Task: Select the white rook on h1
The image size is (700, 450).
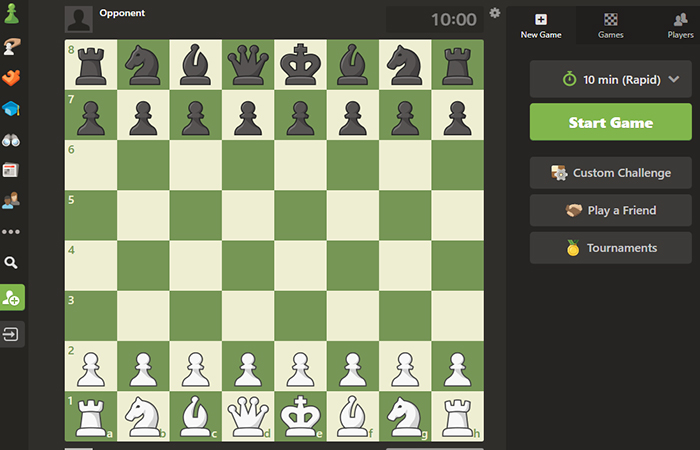Action: (458, 416)
